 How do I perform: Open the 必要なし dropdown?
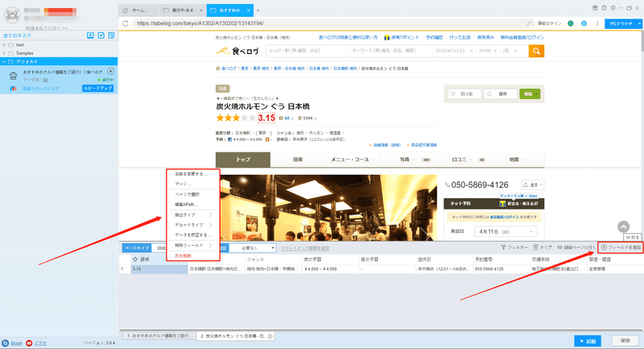point(252,248)
